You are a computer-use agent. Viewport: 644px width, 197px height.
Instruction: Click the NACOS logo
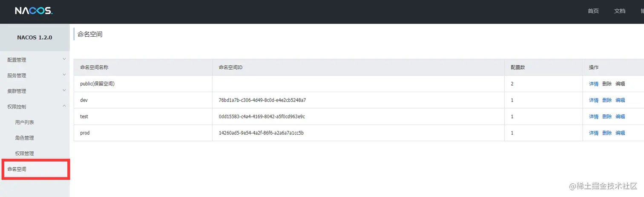click(x=34, y=11)
